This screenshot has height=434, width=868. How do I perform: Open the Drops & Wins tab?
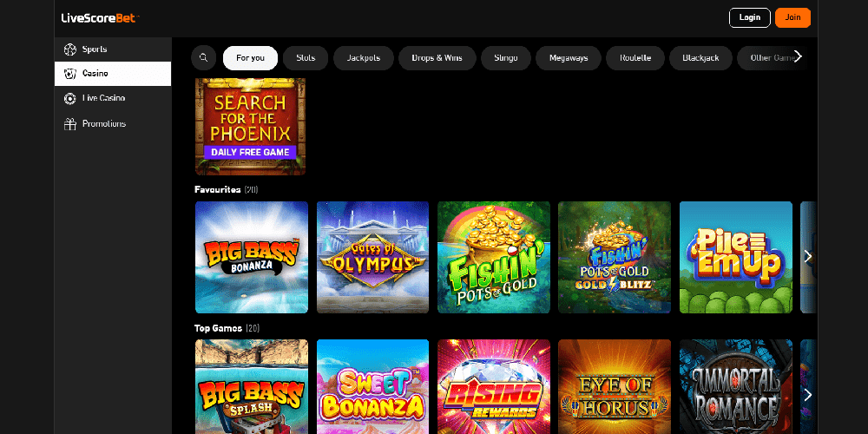coord(437,57)
